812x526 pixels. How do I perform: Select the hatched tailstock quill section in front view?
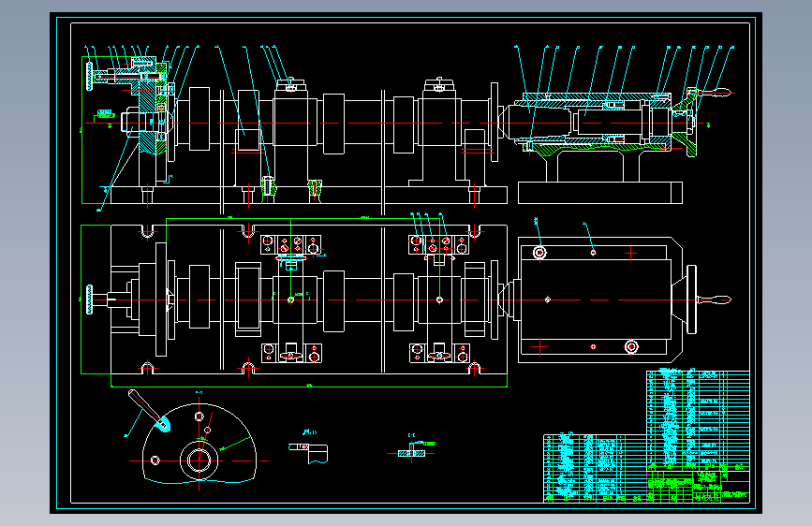pyautogui.click(x=596, y=123)
